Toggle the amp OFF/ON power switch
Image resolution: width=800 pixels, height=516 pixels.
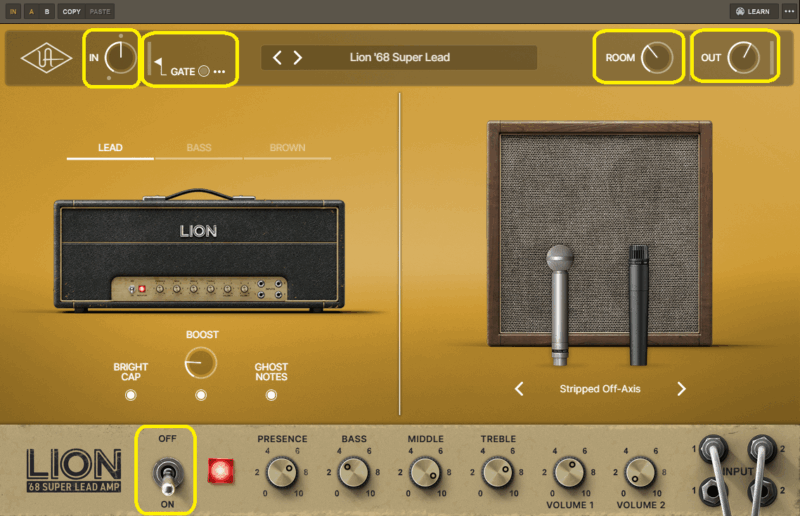pos(167,471)
